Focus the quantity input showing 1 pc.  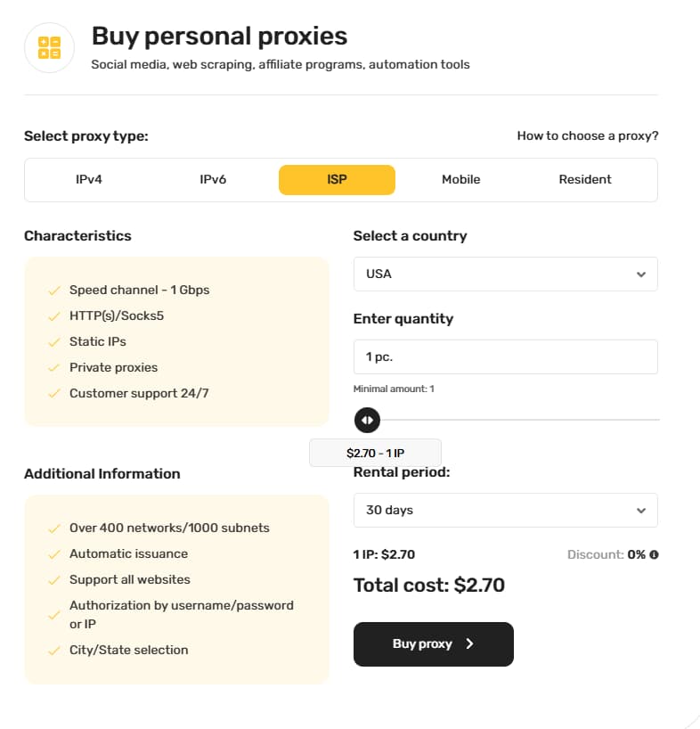(505, 356)
